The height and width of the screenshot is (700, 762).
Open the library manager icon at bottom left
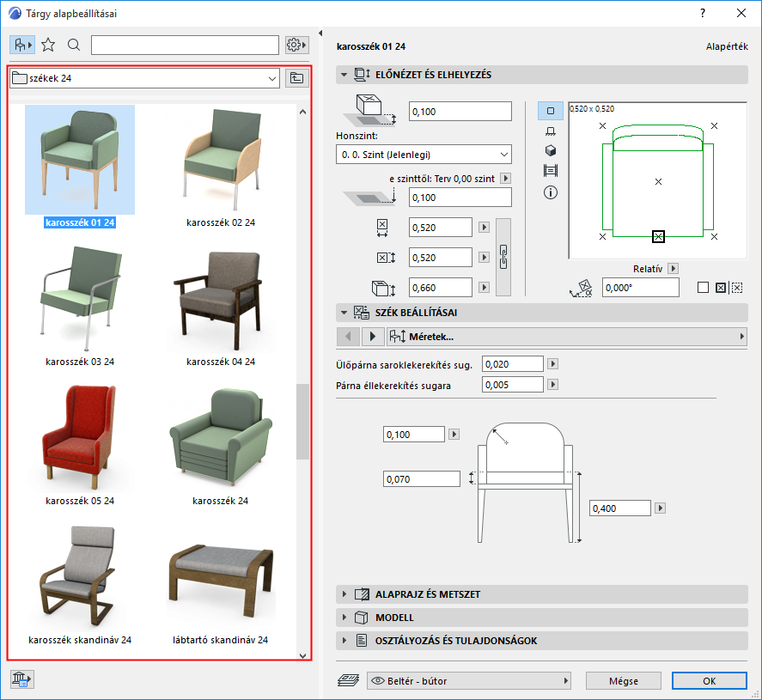pos(21,679)
